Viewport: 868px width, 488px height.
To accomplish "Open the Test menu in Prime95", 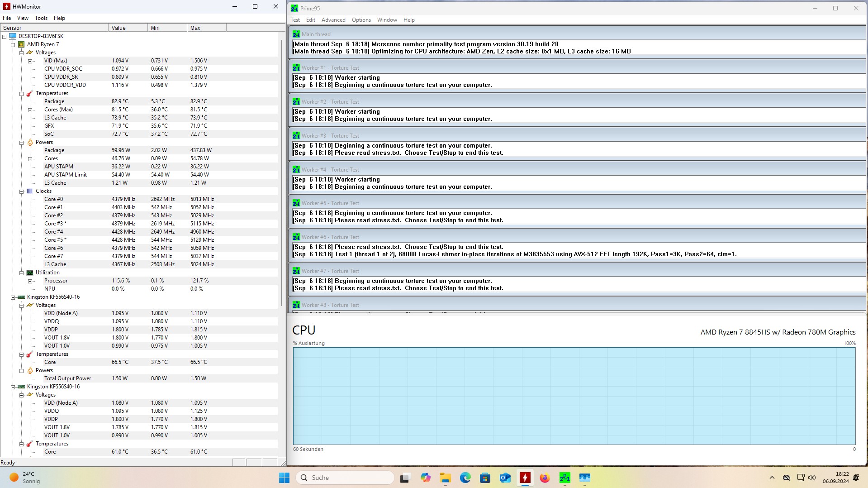I will pos(295,20).
